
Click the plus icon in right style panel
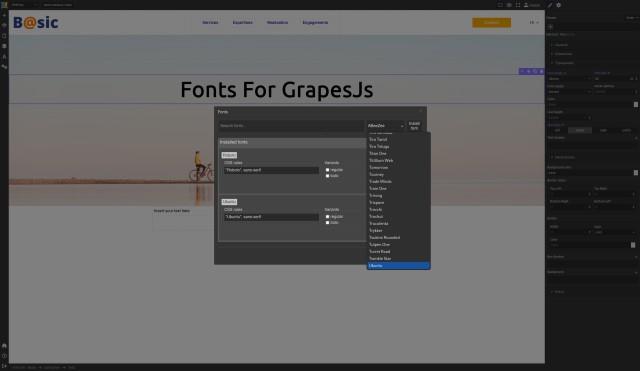click(x=551, y=27)
